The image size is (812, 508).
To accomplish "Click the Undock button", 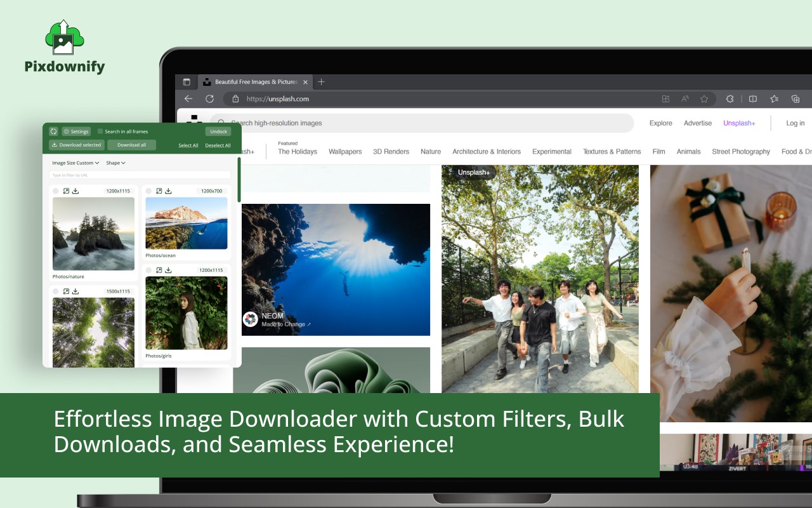I will click(218, 131).
